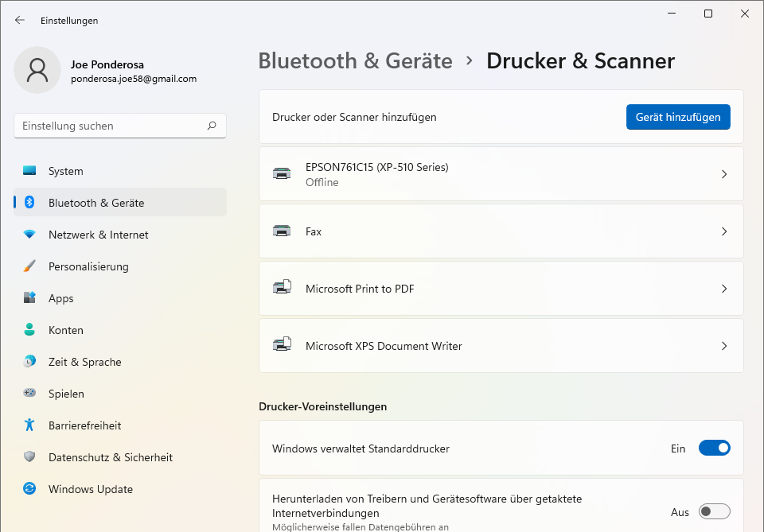
Task: Expand Microsoft Print to PDF chevron
Action: click(x=723, y=289)
